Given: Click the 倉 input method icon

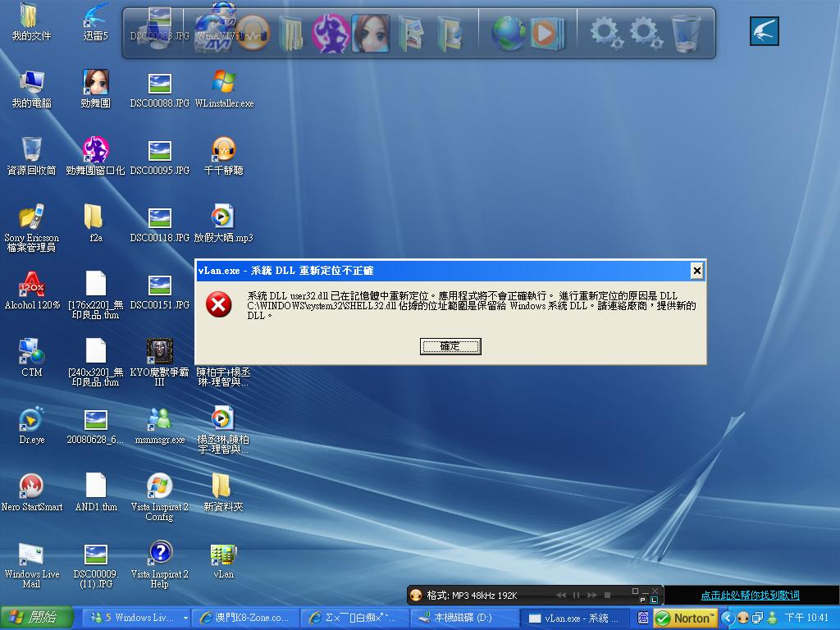Looking at the screenshot, I should (x=643, y=618).
